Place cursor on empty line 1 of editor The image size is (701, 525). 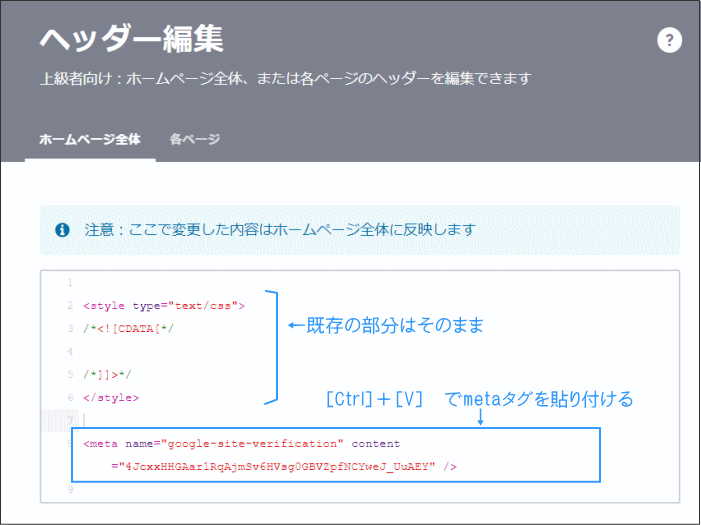(300, 283)
